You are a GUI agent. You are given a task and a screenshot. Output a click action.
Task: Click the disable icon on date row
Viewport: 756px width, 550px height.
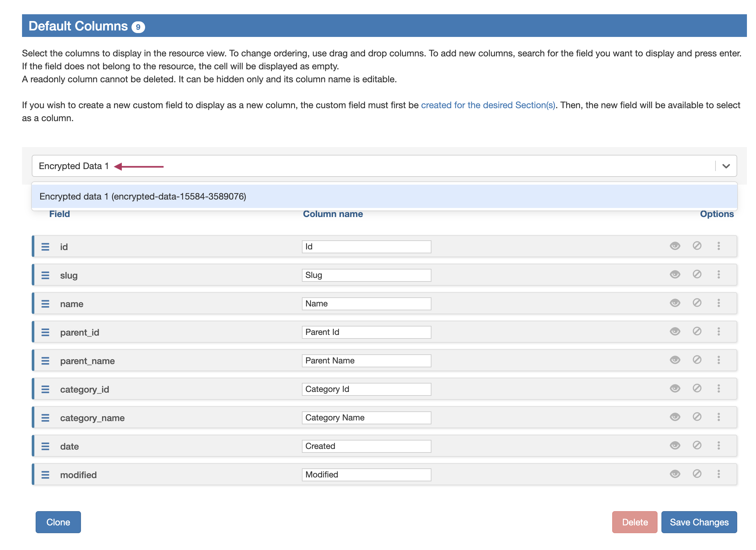coord(697,446)
